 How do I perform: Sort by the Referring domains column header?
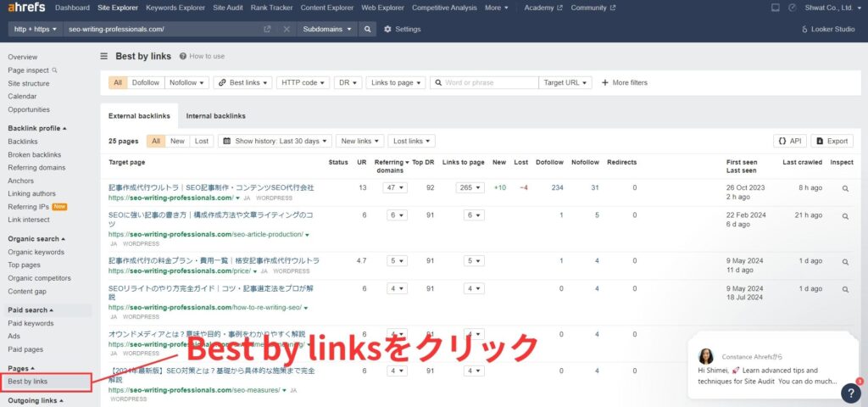(392, 166)
